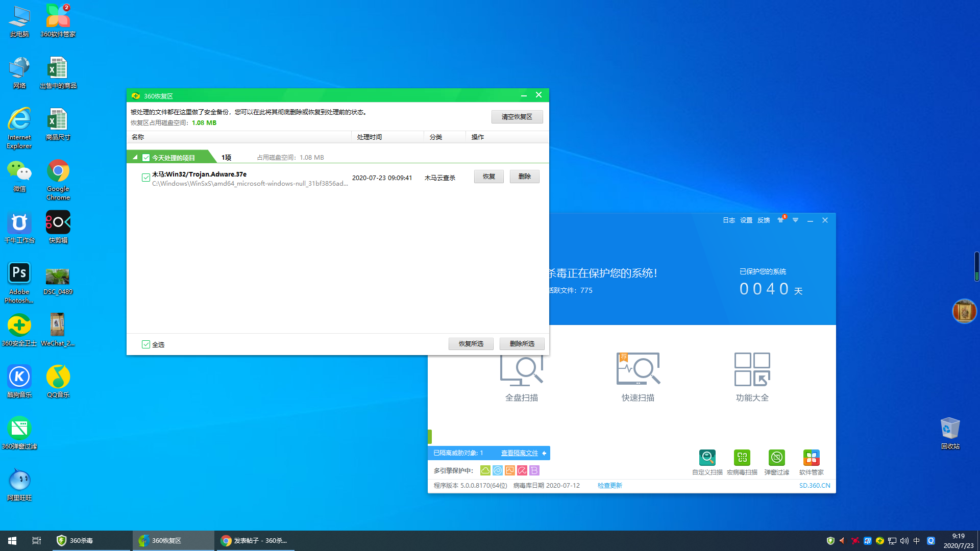
Task: Select the custom scan tool
Action: 707,458
